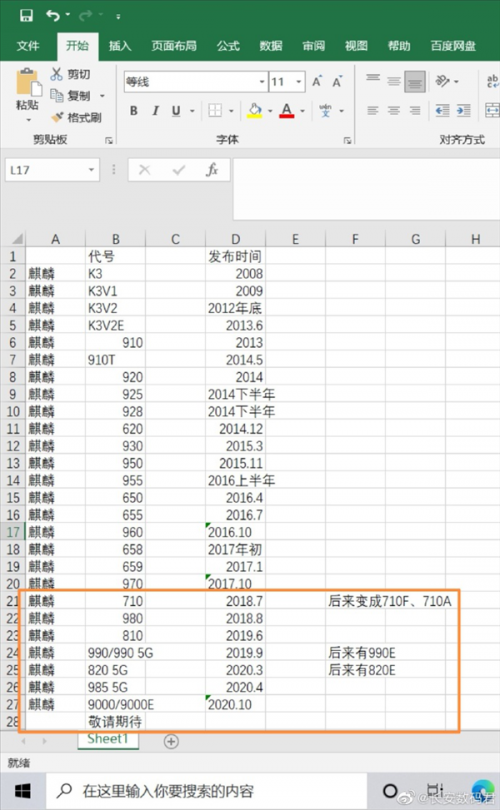Select the Format Painter (格式刷) brush
This screenshot has width=500, height=810.
[57, 117]
